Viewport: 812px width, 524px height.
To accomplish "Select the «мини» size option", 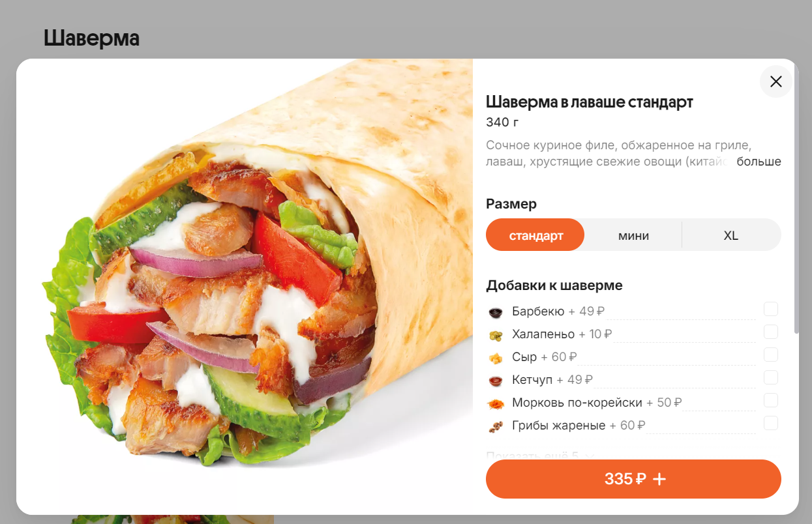I will [633, 235].
